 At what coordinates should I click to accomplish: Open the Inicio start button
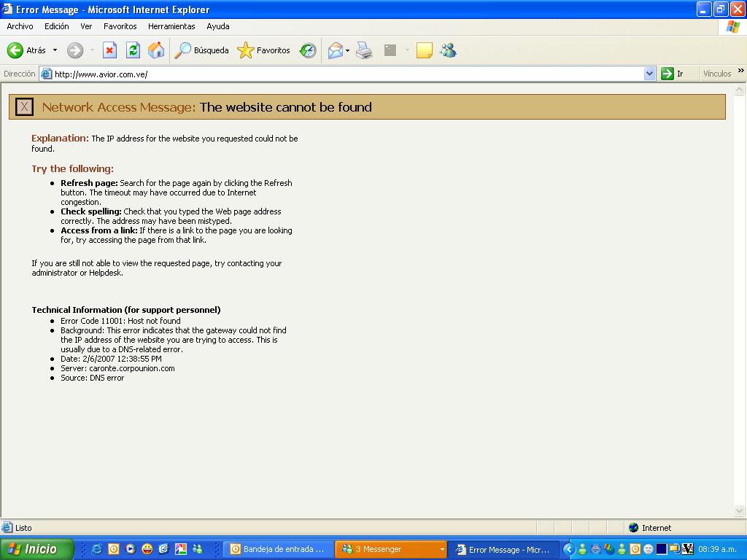36,549
